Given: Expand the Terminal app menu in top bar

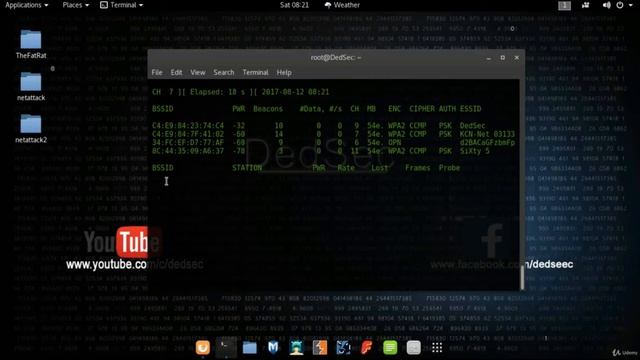Looking at the screenshot, I should pyautogui.click(x=122, y=5).
